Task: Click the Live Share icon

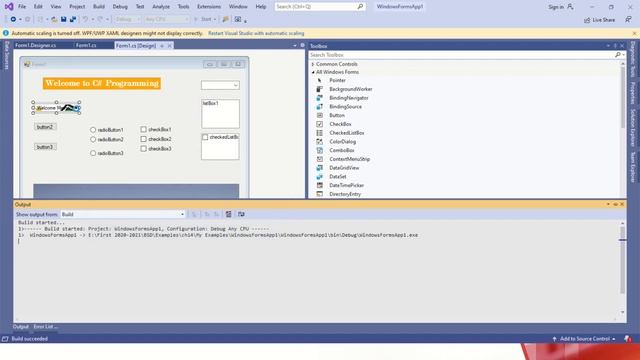Action: (x=587, y=20)
